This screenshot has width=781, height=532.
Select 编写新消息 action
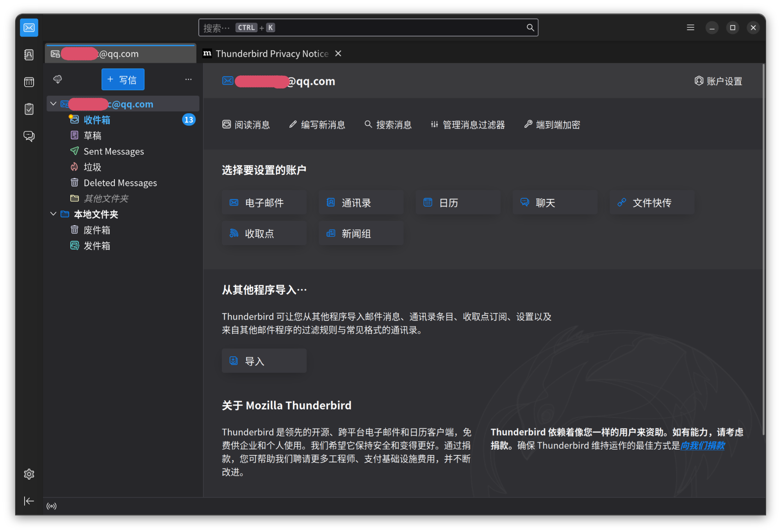tap(316, 125)
